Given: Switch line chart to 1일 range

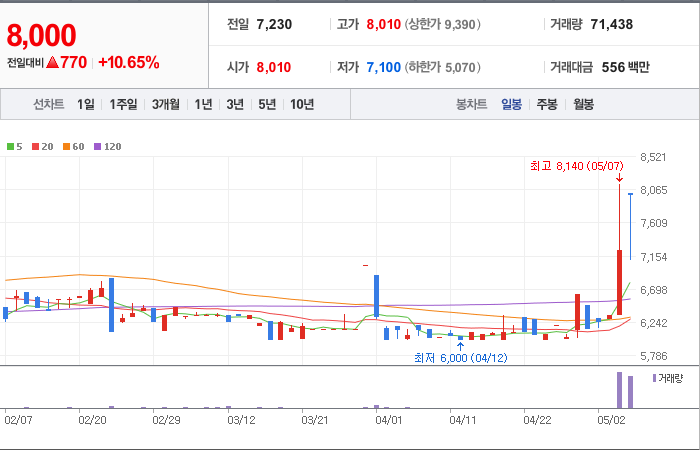Looking at the screenshot, I should tap(86, 104).
